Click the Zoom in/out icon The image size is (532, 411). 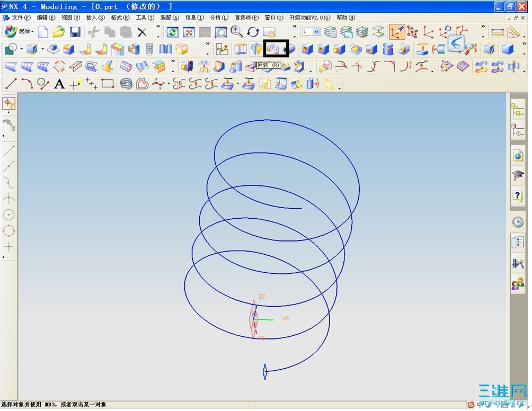tap(236, 32)
